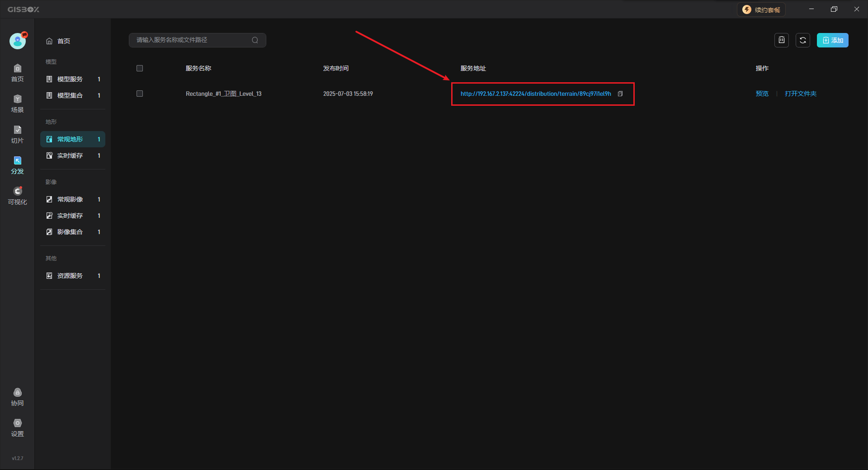Click the user avatar icon
Image resolution: width=868 pixels, height=470 pixels.
(x=18, y=41)
